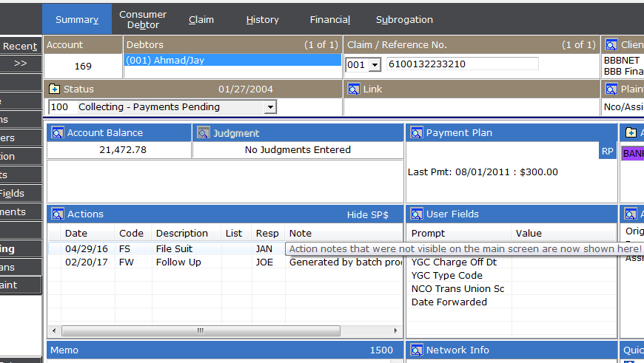Open the Network Info magnifier icon

pyautogui.click(x=416, y=350)
